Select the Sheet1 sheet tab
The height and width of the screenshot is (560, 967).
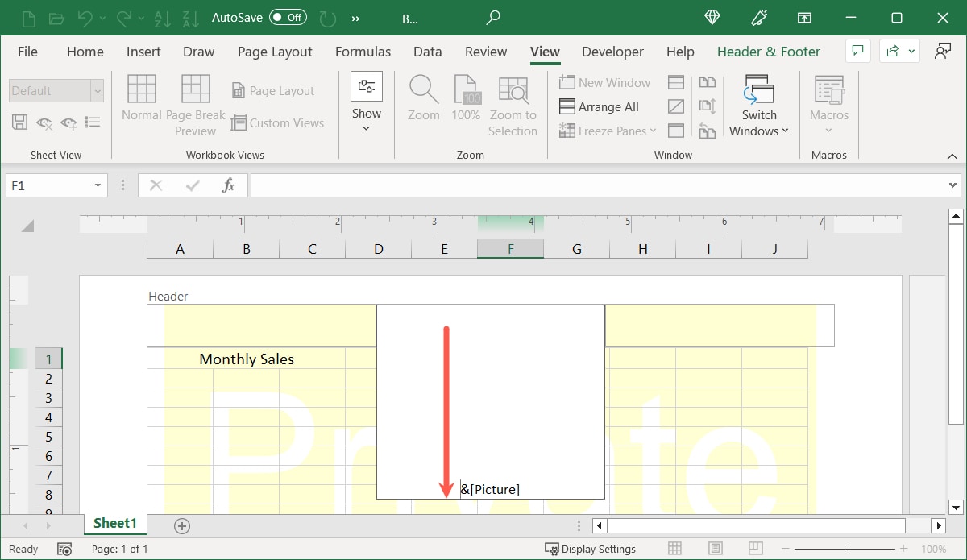point(114,524)
